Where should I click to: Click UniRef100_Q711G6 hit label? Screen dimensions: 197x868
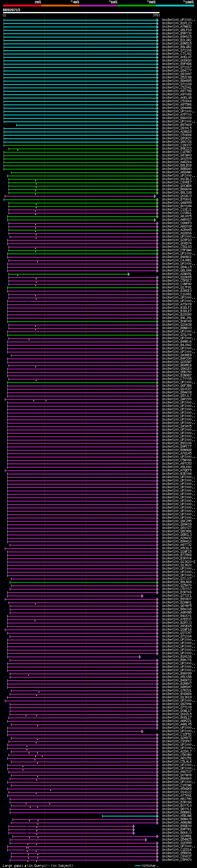click(x=177, y=50)
